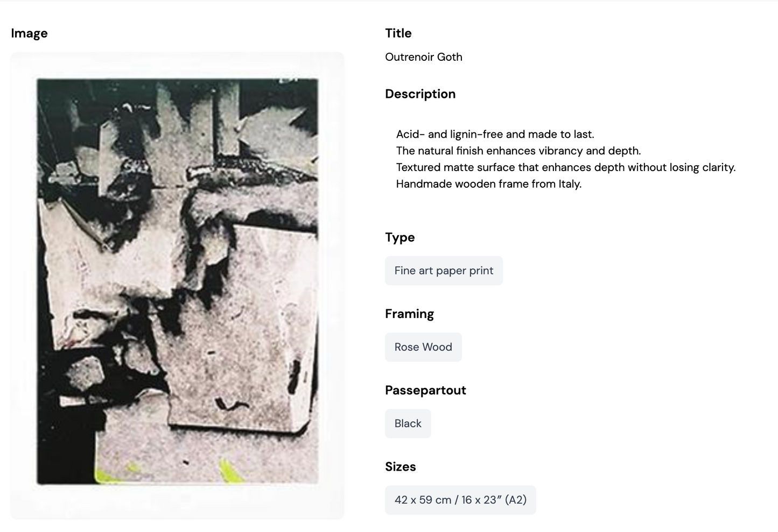This screenshot has width=778, height=532.
Task: Click the Title section heading
Action: tap(398, 33)
